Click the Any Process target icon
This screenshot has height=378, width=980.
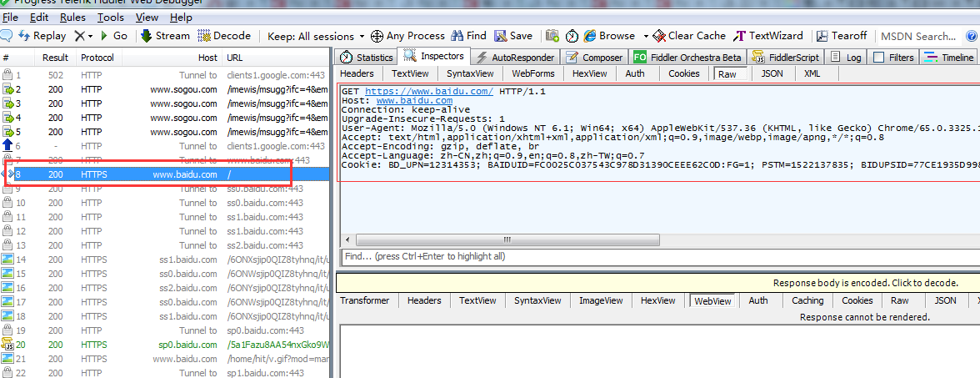tap(377, 37)
